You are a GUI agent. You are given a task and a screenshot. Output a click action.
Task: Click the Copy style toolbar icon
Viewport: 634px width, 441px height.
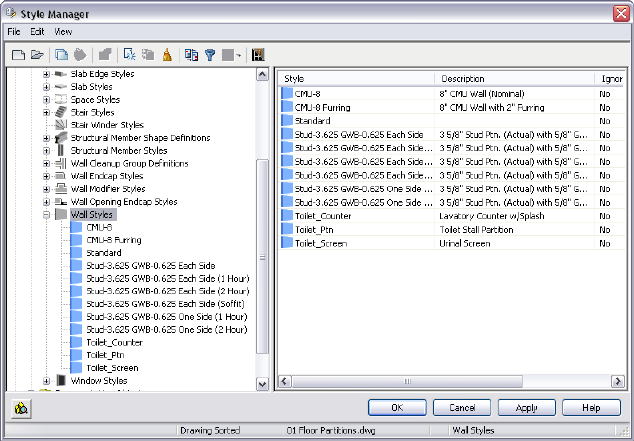point(61,55)
